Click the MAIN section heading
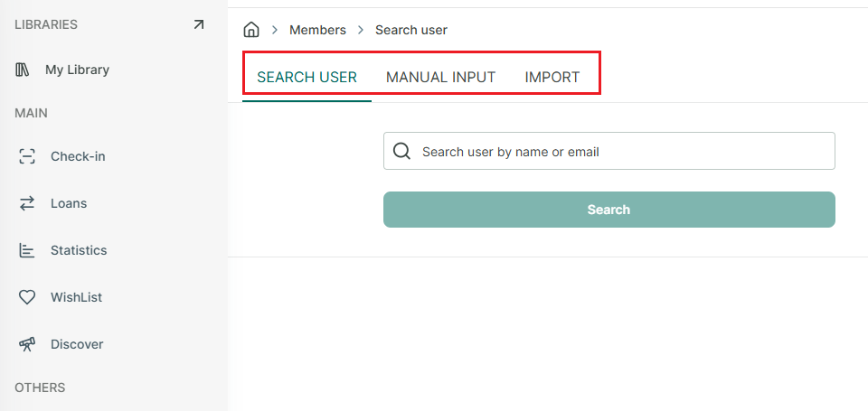 coord(31,113)
